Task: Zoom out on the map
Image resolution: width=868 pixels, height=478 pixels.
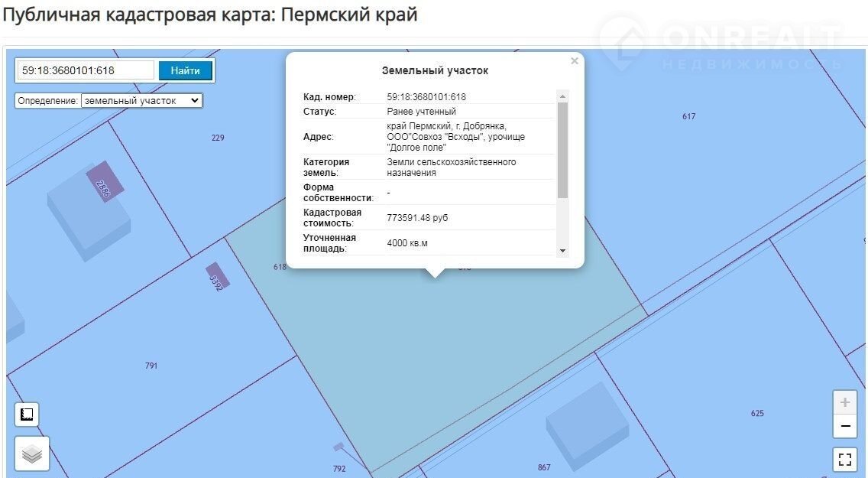Action: [x=844, y=426]
